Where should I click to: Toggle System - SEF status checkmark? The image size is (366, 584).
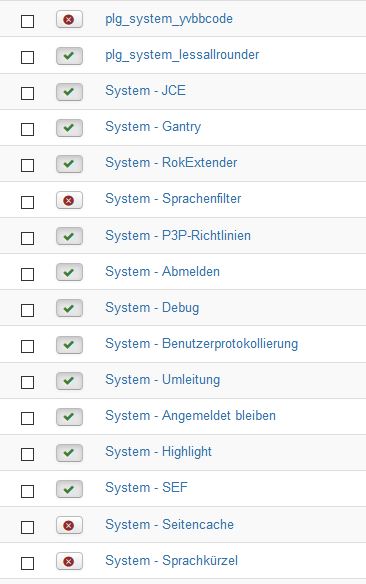pyautogui.click(x=69, y=489)
